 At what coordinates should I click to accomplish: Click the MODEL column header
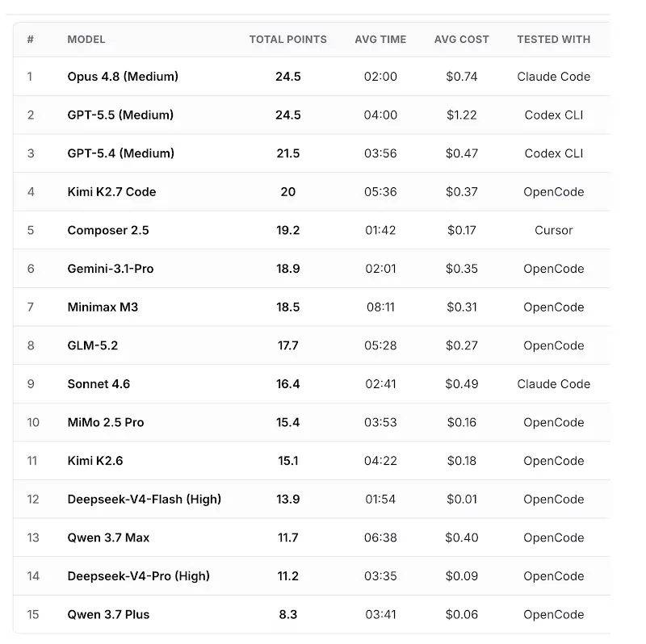coord(86,40)
